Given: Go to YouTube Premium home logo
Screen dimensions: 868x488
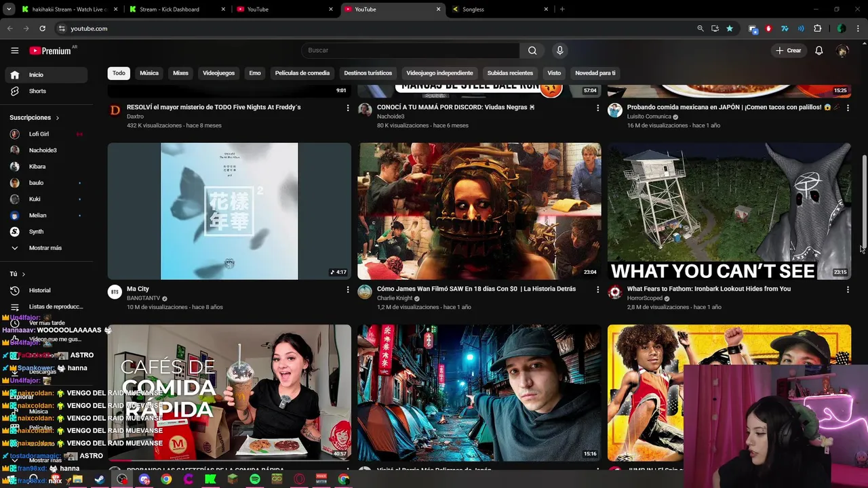Looking at the screenshot, I should pyautogui.click(x=50, y=51).
